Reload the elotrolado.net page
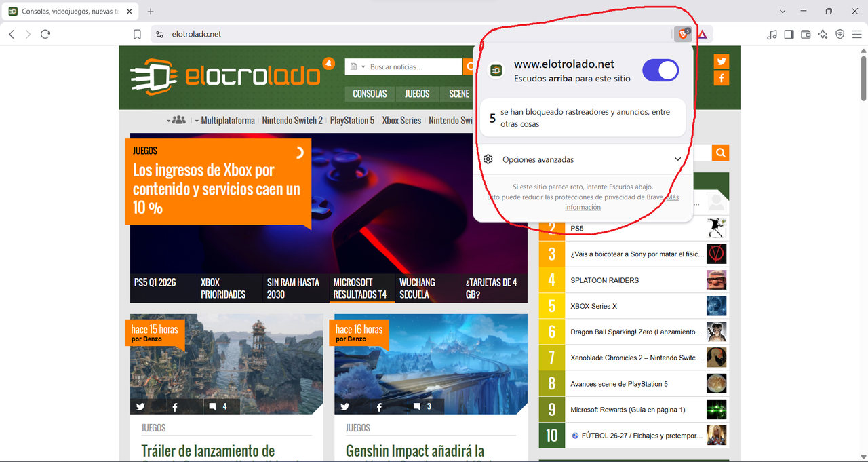The height and width of the screenshot is (462, 868). point(45,34)
